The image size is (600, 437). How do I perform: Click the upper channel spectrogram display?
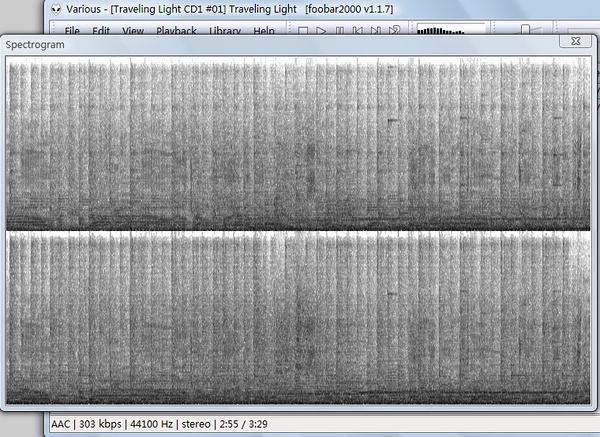[x=298, y=144]
